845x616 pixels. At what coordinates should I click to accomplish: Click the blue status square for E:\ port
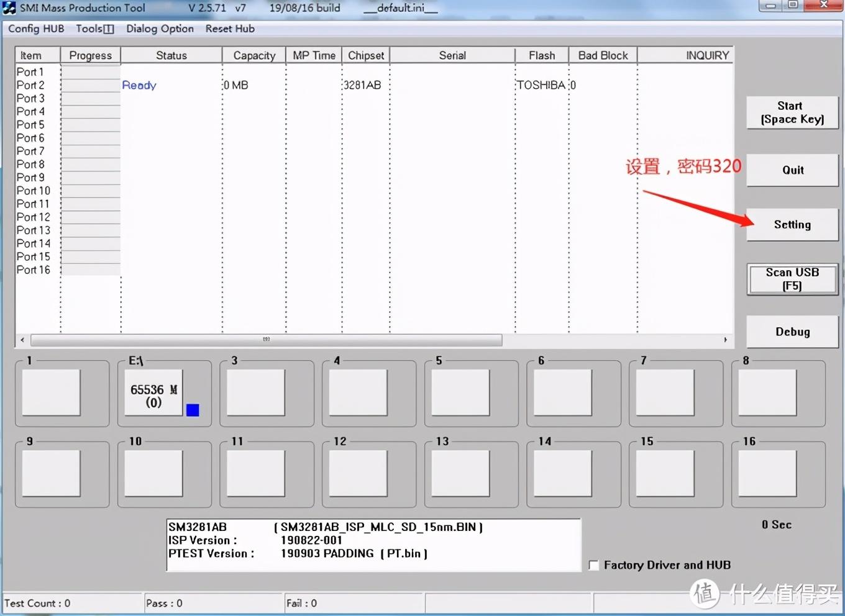(x=193, y=410)
